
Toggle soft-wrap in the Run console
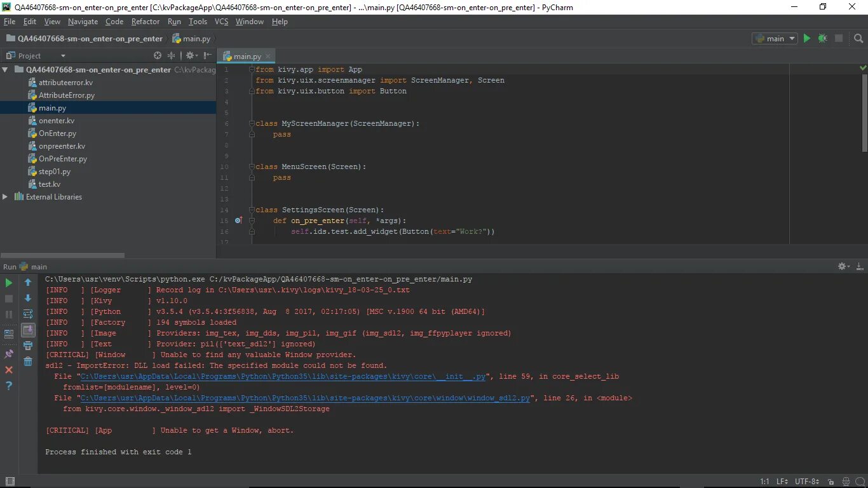tap(28, 314)
